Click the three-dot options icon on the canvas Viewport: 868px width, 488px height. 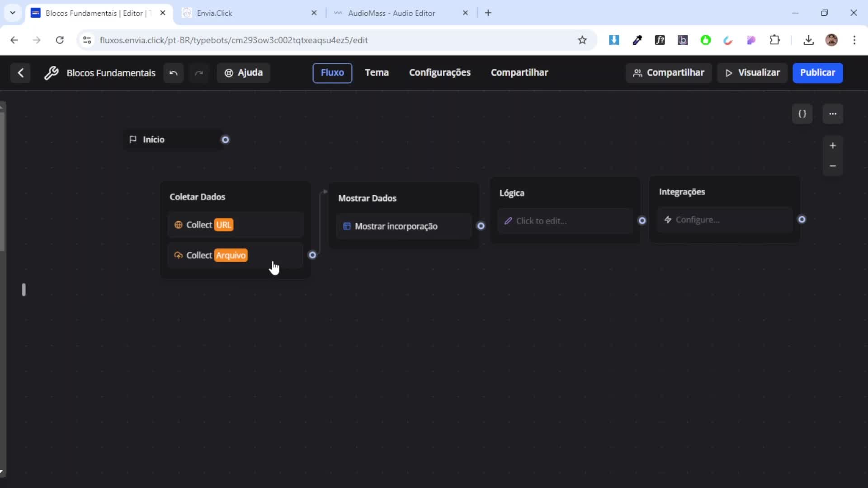click(833, 114)
